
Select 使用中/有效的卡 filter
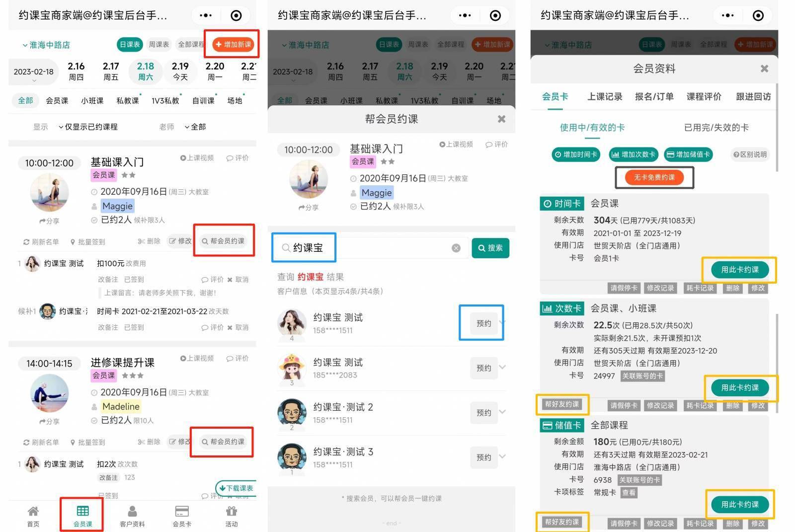(x=592, y=128)
